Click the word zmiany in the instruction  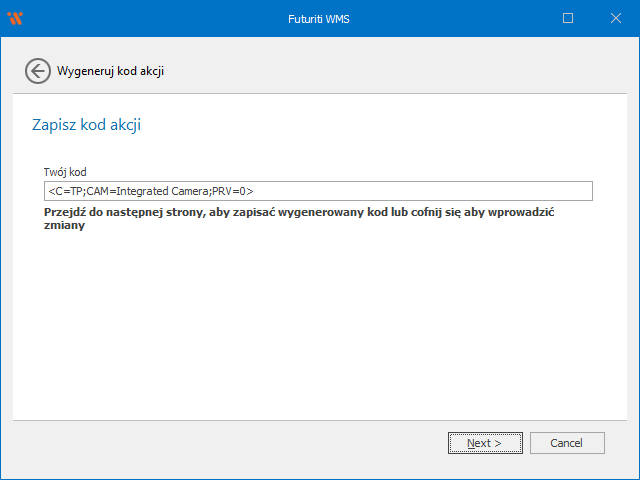[64, 226]
